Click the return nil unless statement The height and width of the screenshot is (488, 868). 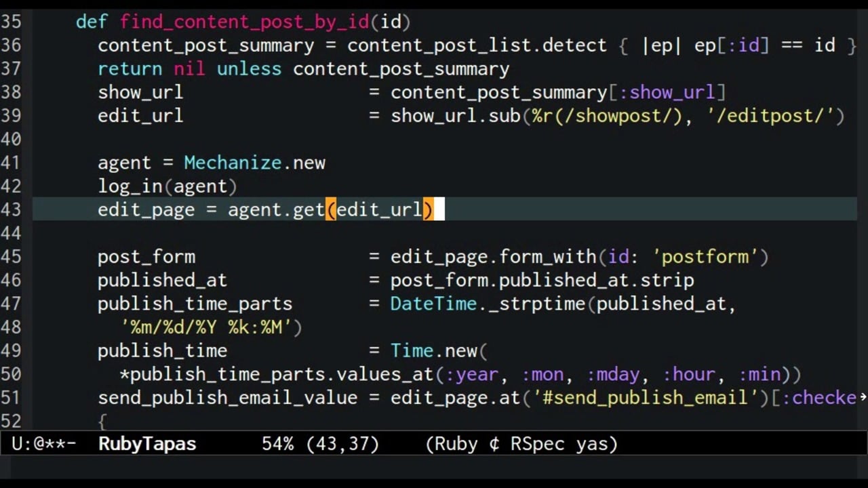[190, 68]
